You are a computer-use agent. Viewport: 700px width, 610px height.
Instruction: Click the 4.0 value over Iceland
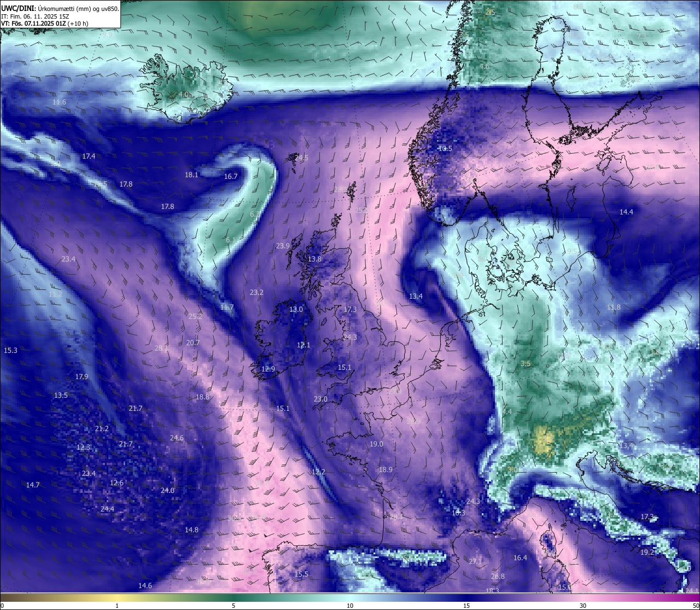tap(184, 95)
